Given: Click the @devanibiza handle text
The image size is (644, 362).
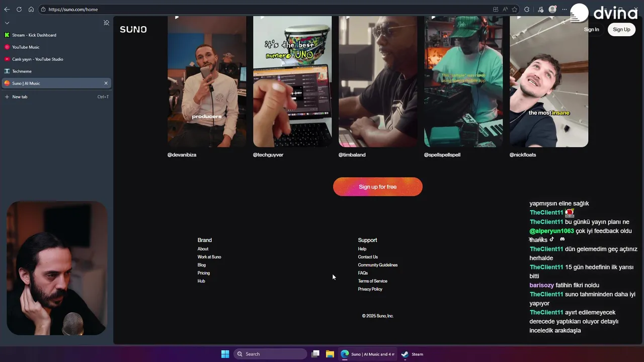Looking at the screenshot, I should (x=182, y=155).
